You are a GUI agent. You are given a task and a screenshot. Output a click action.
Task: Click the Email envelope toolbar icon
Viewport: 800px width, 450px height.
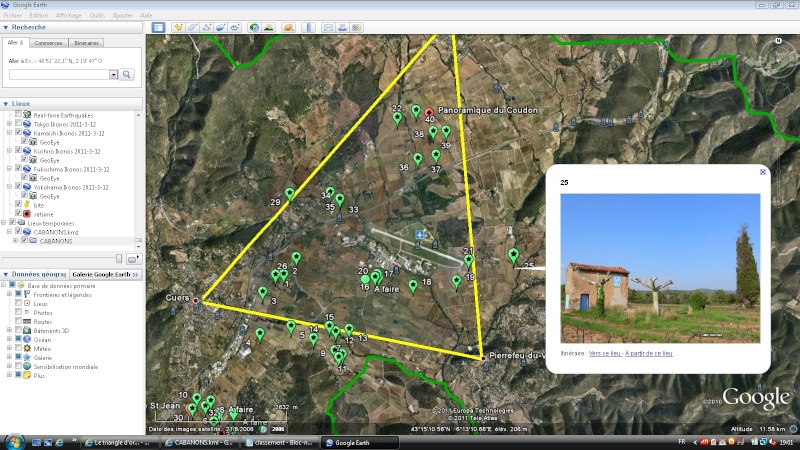point(328,28)
